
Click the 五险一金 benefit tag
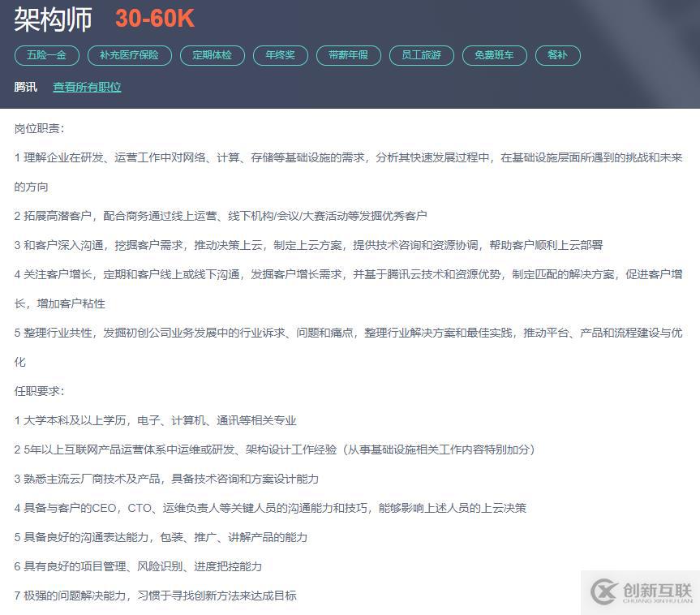(46, 55)
